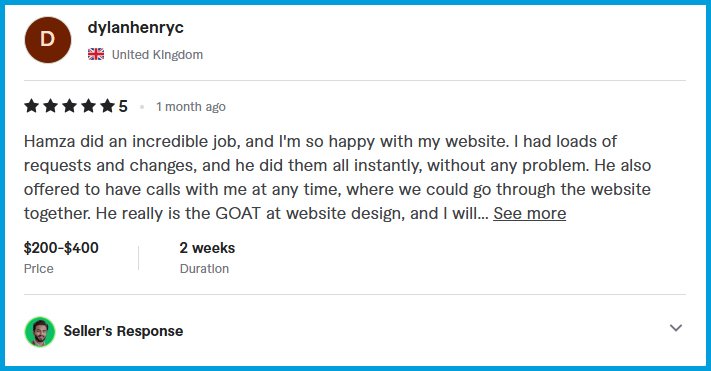711x371 pixels.
Task: Click the United Kingdom country text
Action: 157,54
